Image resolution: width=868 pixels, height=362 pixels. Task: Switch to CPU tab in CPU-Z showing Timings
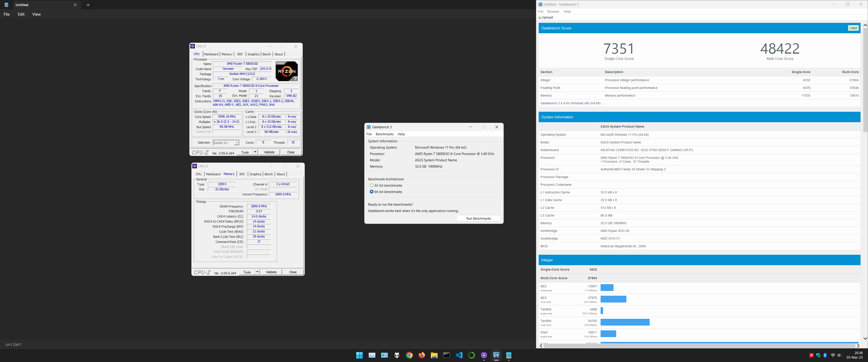click(199, 174)
